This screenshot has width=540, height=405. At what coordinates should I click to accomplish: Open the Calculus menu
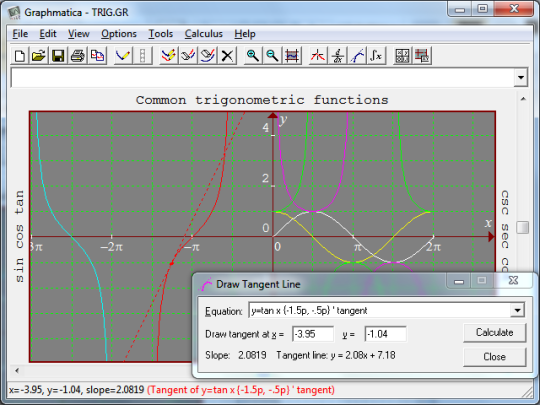[x=204, y=34]
